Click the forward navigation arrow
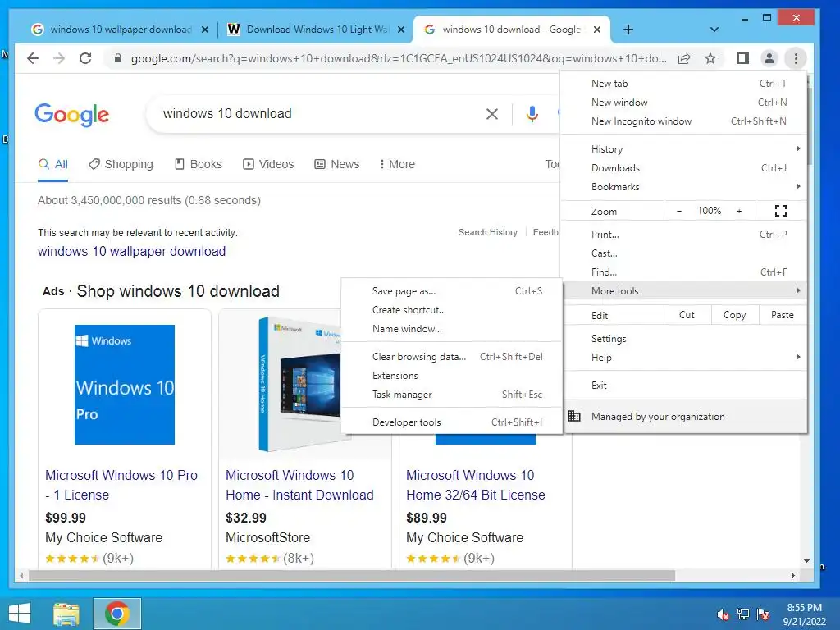 pos(59,58)
